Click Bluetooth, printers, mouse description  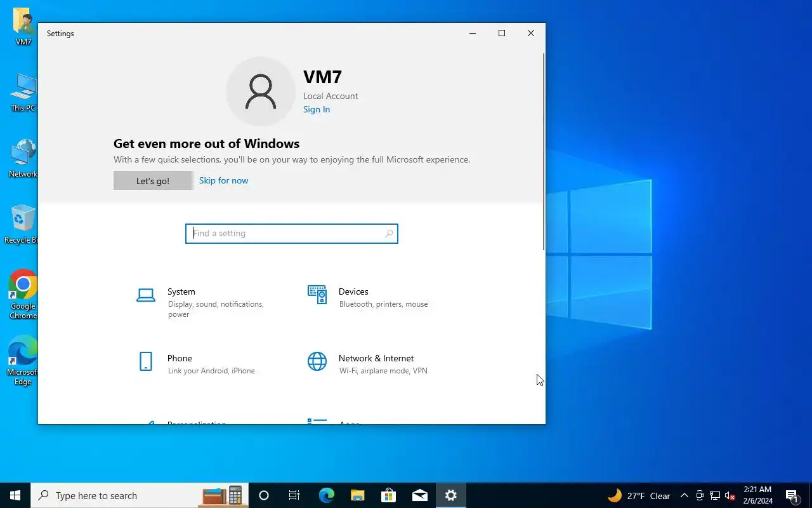383,304
